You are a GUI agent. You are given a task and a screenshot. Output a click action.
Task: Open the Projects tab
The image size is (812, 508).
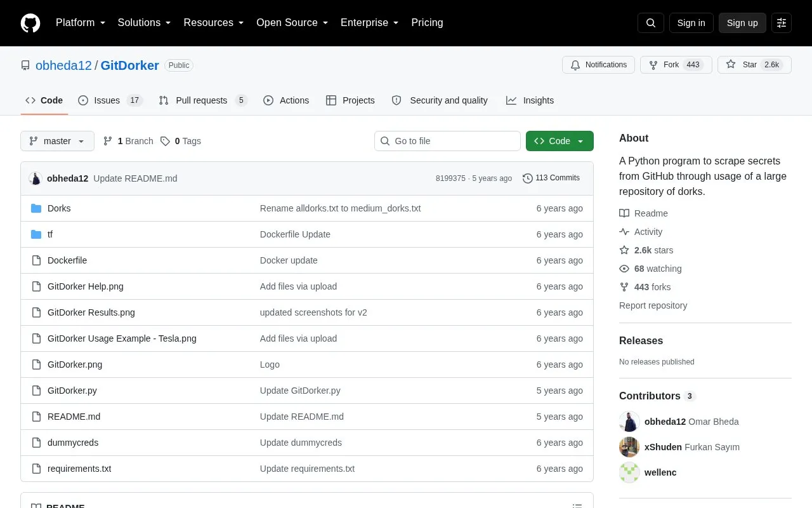point(350,100)
